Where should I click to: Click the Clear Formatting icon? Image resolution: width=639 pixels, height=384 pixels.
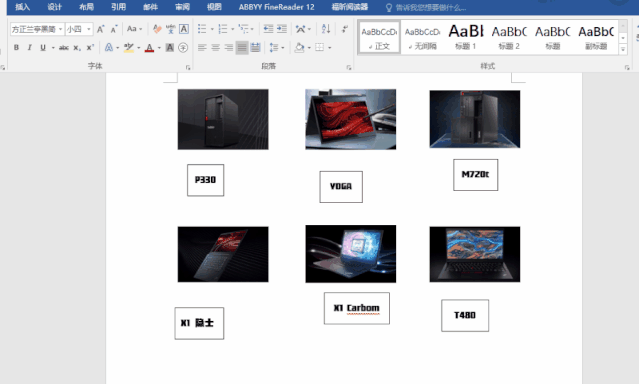pyautogui.click(x=157, y=29)
